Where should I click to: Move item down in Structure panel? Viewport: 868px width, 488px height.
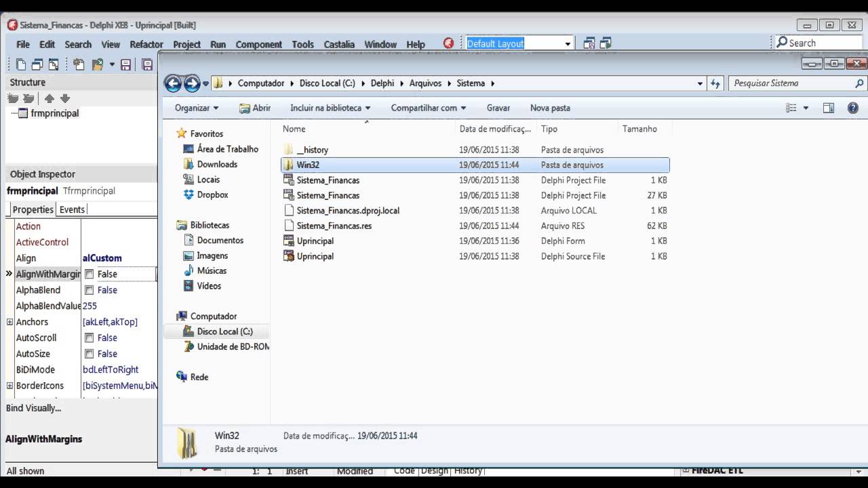point(65,98)
